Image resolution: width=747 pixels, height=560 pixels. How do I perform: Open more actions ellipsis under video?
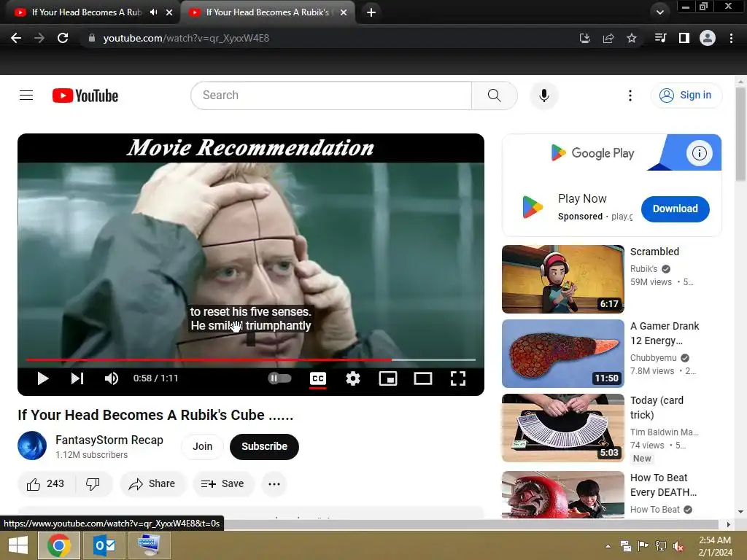274,484
